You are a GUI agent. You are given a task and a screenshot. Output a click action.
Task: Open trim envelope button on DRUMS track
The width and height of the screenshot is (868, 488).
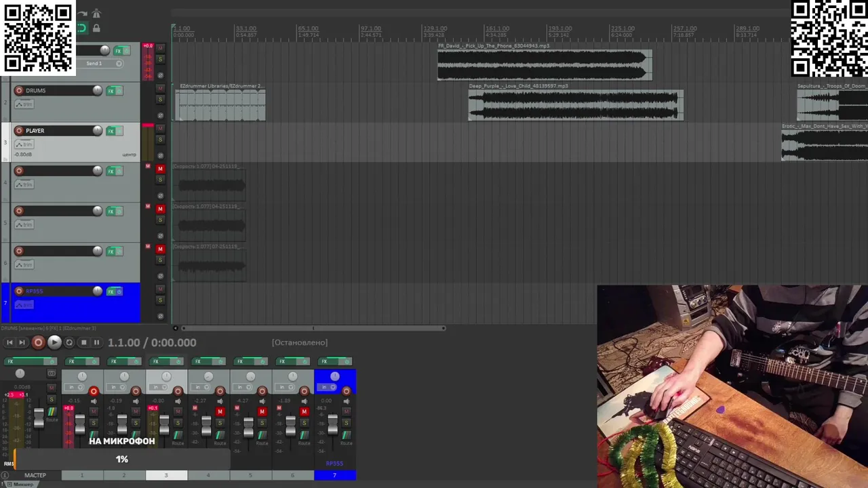click(x=24, y=104)
